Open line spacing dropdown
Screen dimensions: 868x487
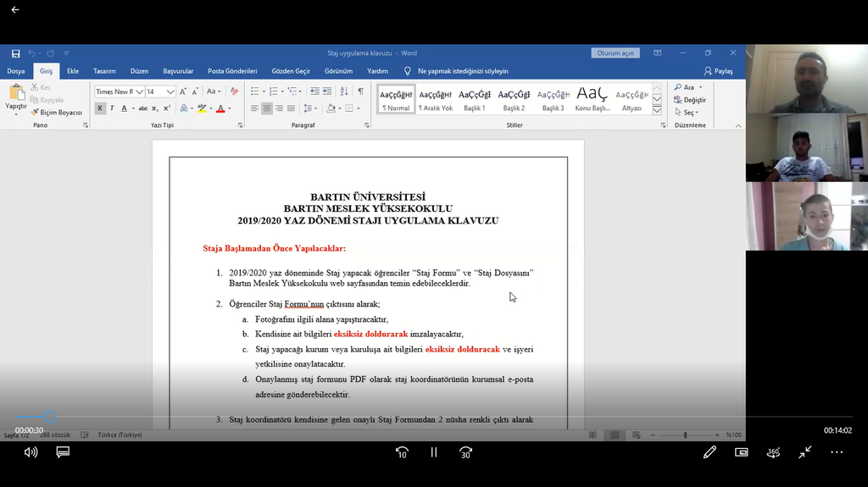[310, 108]
